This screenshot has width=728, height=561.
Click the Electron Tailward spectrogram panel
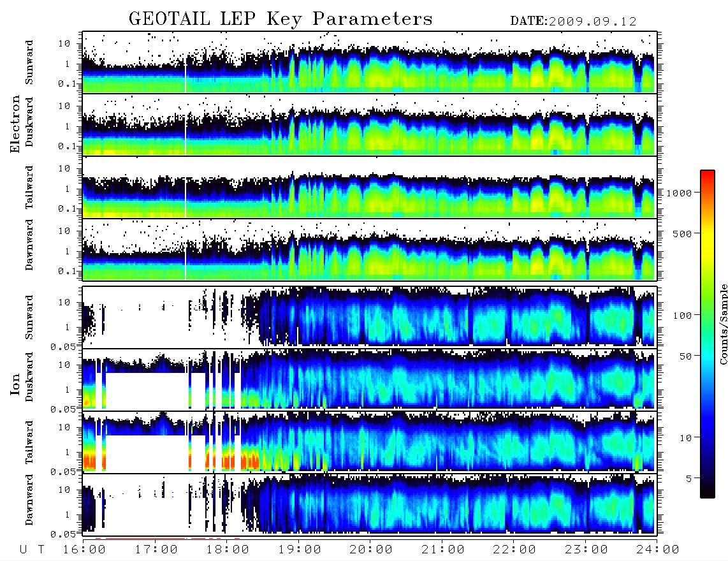370,187
